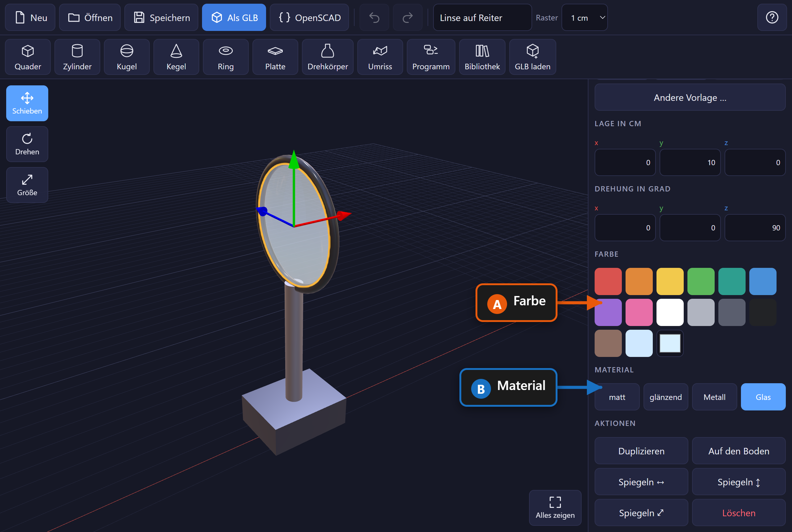792x532 pixels.
Task: Pick the pink color swatch
Action: (639, 312)
